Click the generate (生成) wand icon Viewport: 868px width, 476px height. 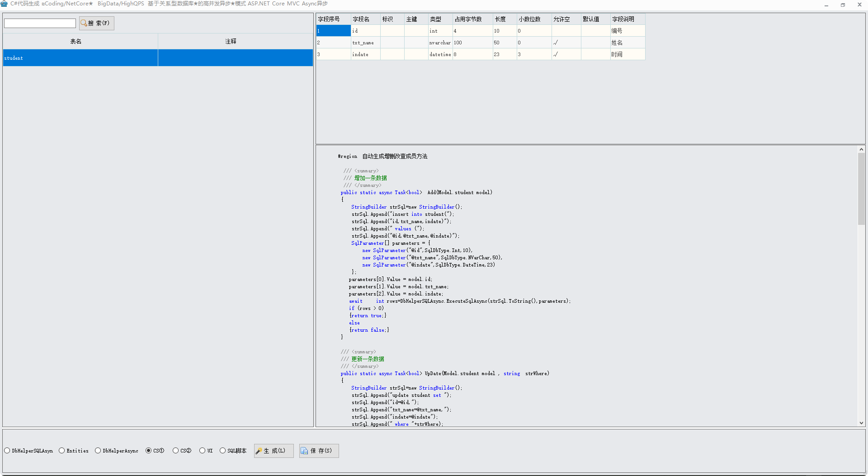coord(259,451)
